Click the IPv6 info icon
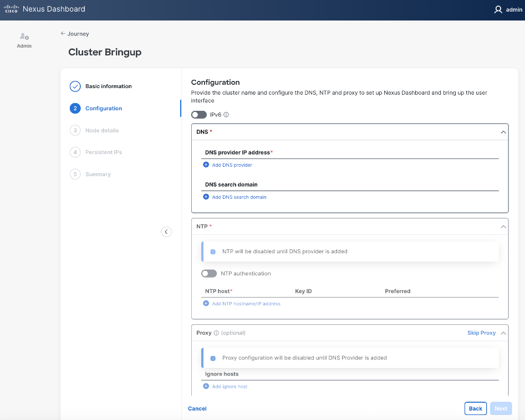525x420 pixels. tap(226, 115)
